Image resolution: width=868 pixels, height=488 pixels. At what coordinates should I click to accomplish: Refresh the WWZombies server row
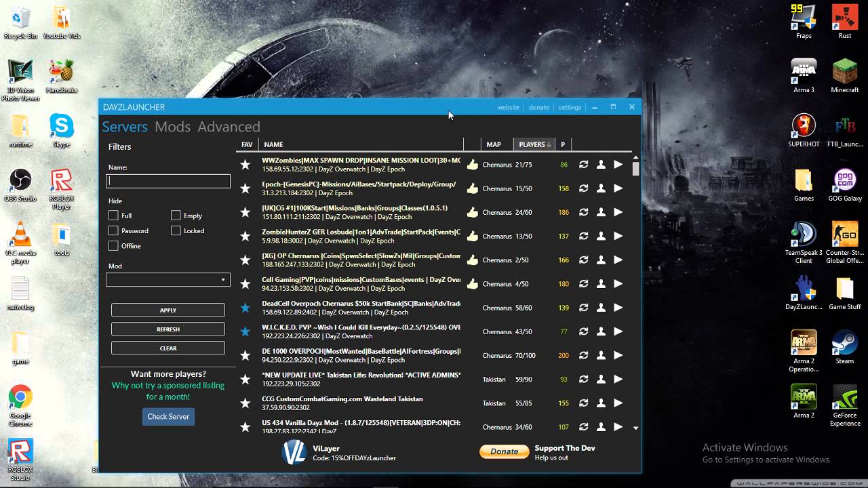pos(583,165)
